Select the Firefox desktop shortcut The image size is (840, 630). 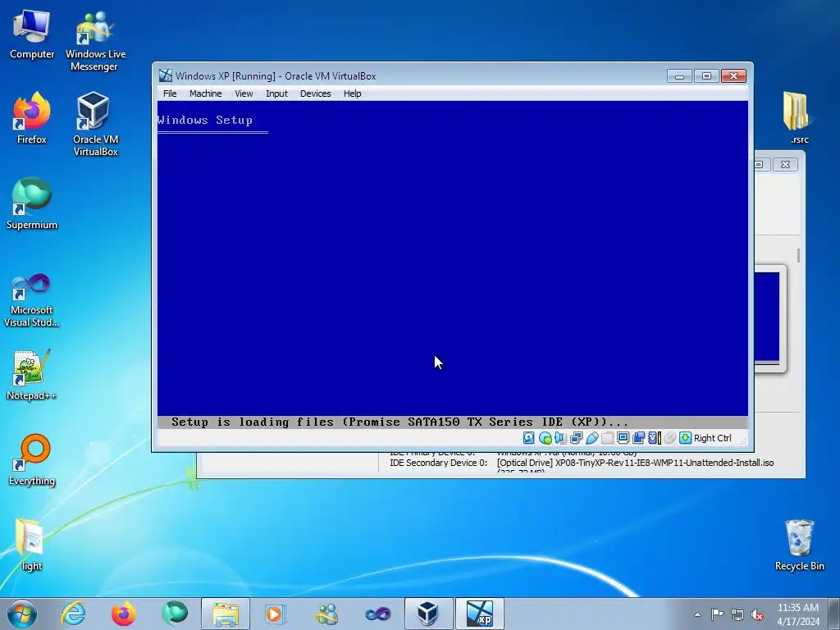32,118
